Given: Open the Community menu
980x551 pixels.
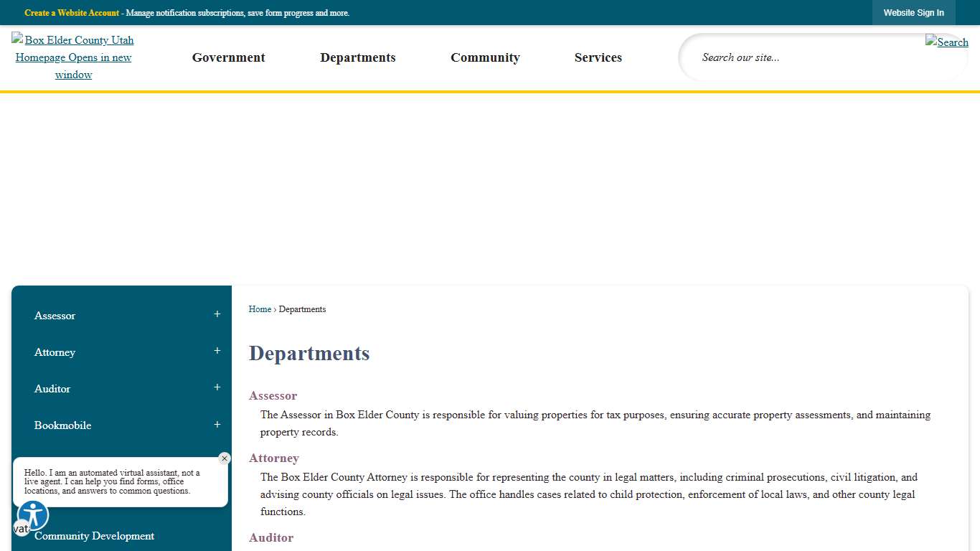Looking at the screenshot, I should click(x=485, y=57).
